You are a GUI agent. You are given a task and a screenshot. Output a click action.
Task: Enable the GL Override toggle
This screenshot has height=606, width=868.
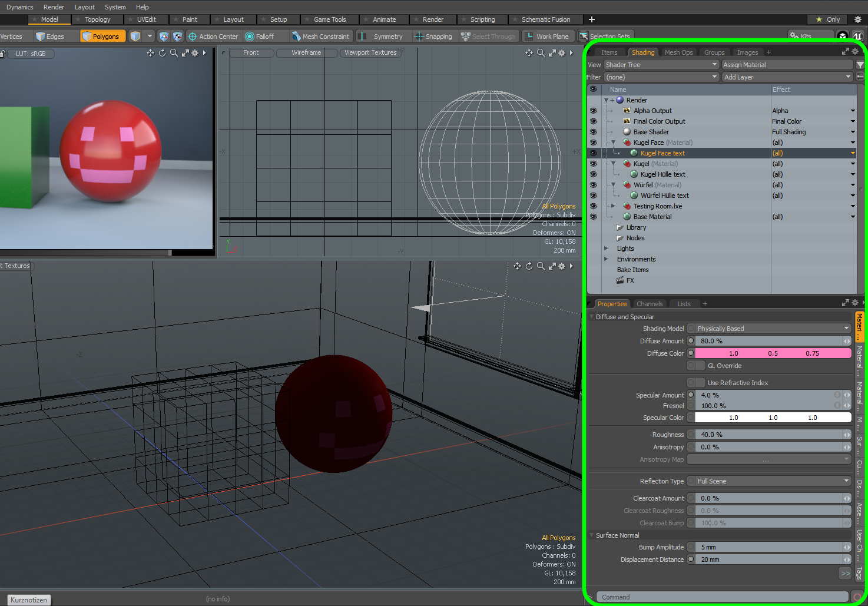pyautogui.click(x=696, y=366)
